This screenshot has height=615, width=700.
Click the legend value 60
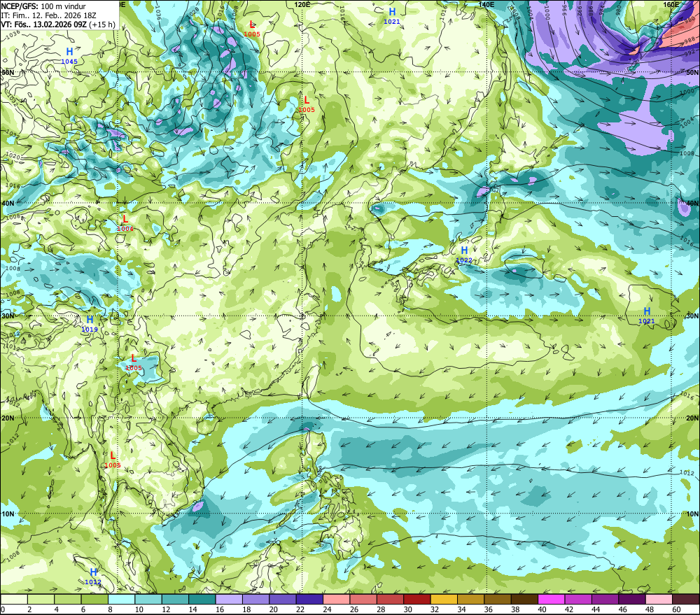pos(676,609)
